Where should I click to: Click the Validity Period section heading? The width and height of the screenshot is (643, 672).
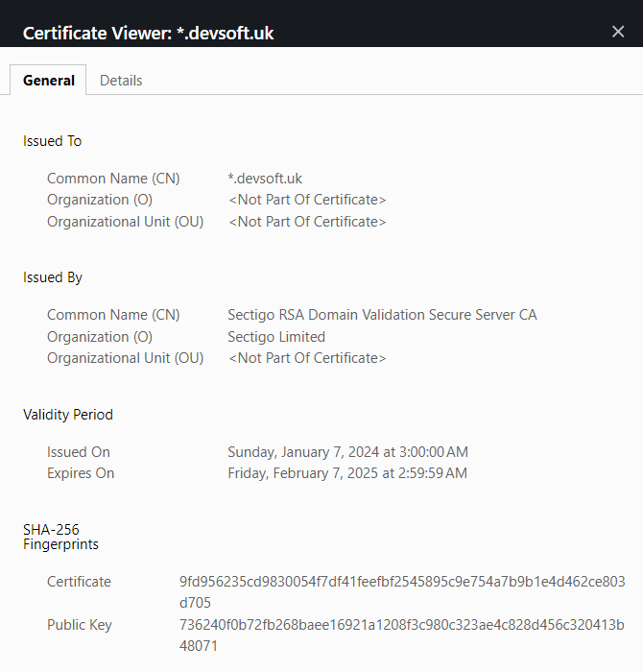pyautogui.click(x=68, y=415)
